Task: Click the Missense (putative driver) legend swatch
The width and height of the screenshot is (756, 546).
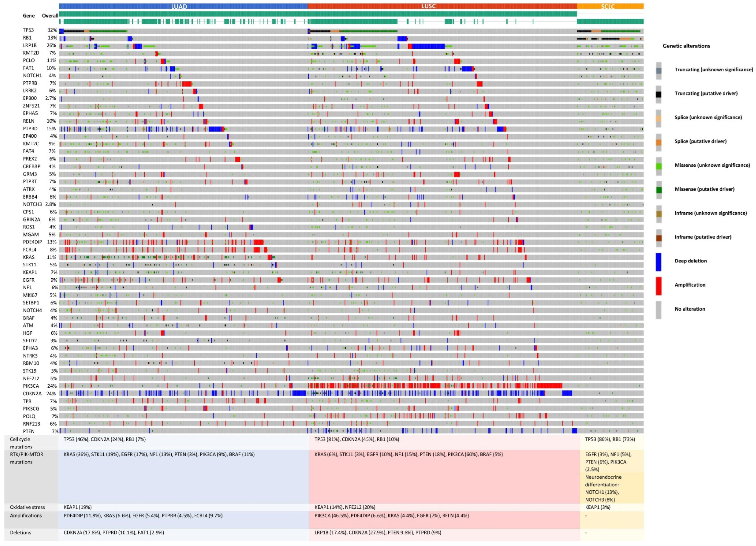Action: (x=658, y=190)
